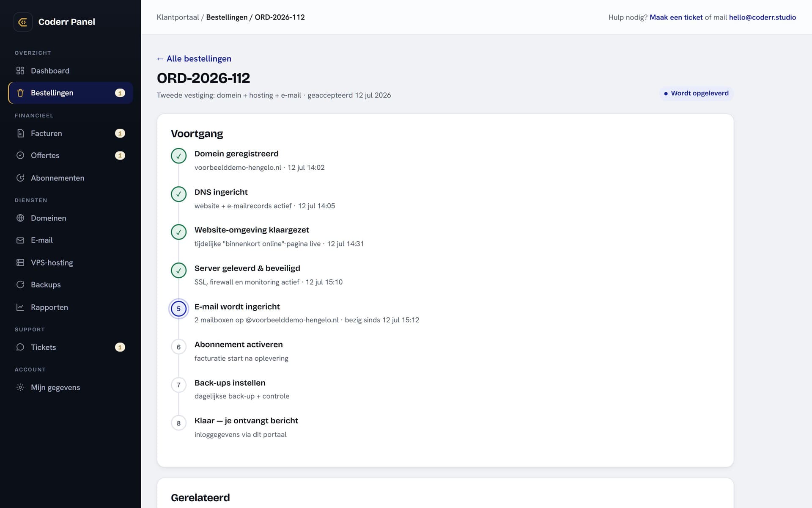This screenshot has height=508, width=812.
Task: Open Abonnementen in sidebar
Action: [x=71, y=178]
